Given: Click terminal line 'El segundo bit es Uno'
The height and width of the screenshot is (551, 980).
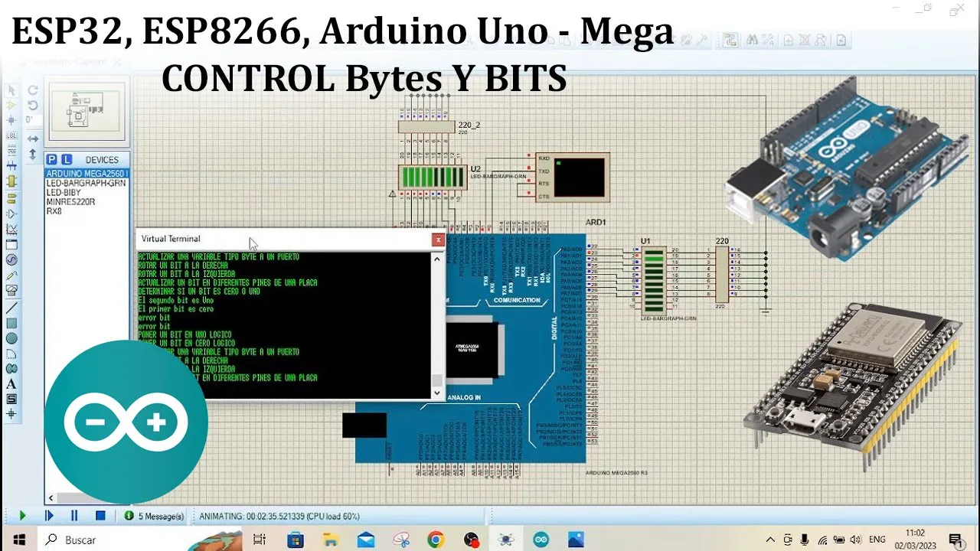Looking at the screenshot, I should coord(175,300).
